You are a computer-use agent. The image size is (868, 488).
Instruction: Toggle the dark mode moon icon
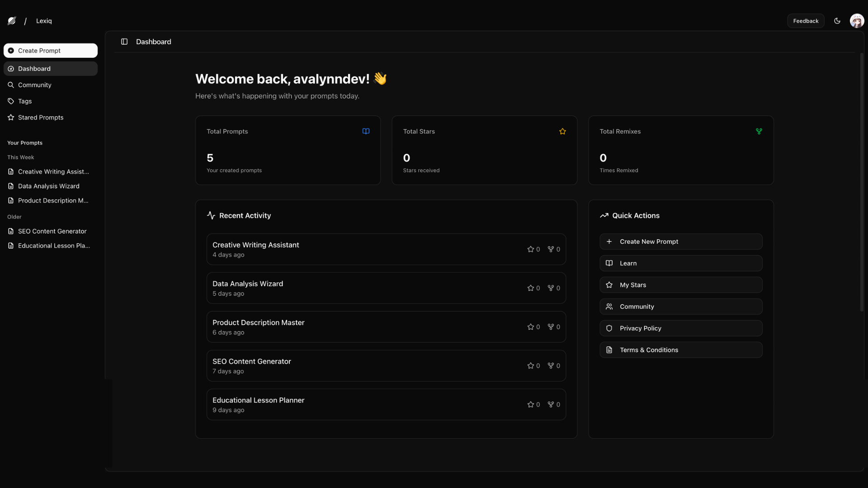pyautogui.click(x=837, y=21)
